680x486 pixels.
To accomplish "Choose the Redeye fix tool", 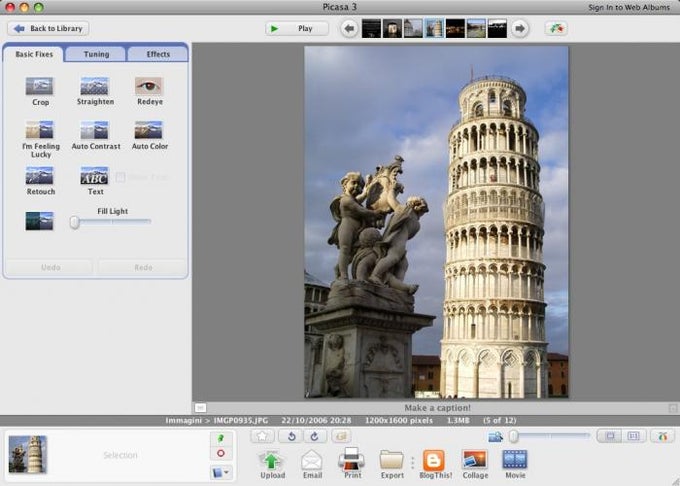I will point(150,91).
